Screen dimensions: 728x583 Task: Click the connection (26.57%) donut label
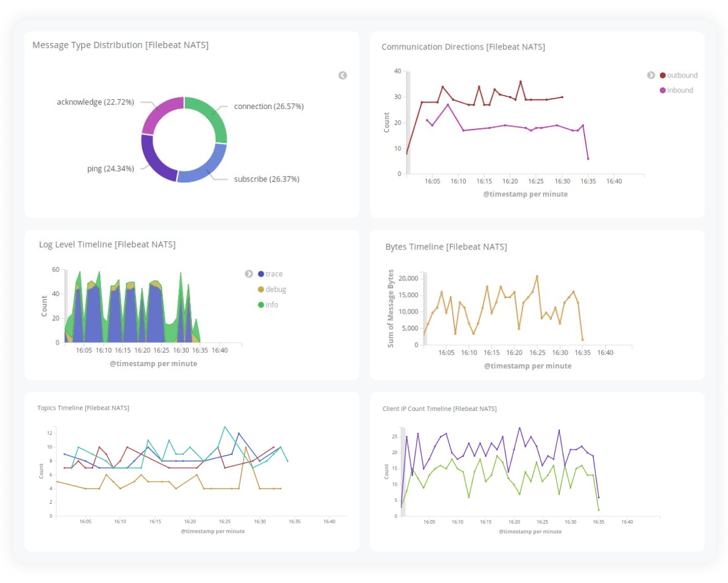click(268, 106)
